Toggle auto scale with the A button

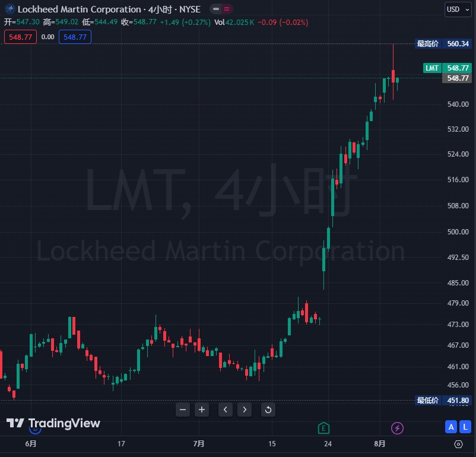coord(451,427)
